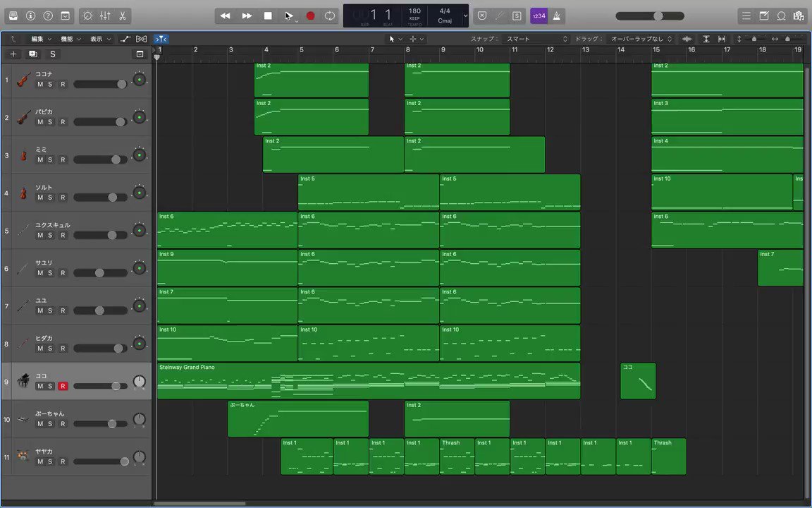Show Quick Help question mark
This screenshot has width=812, height=508.
click(x=48, y=16)
